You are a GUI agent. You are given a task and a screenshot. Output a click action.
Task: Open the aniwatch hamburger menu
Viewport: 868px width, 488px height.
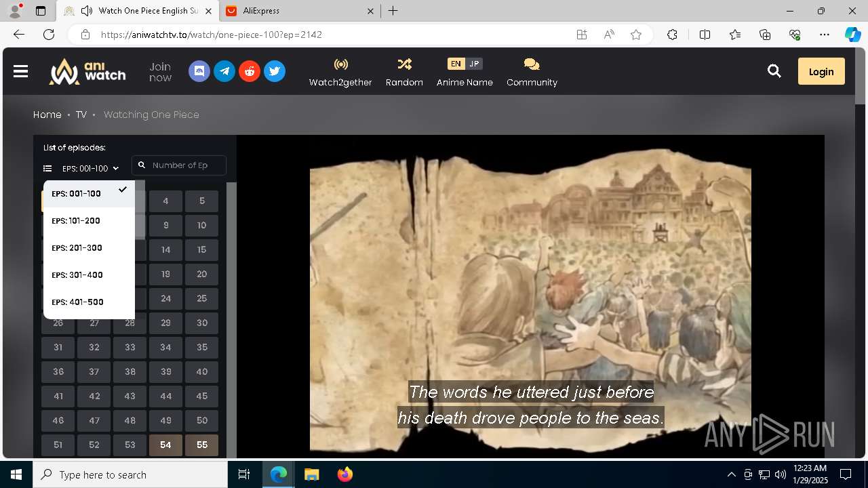pos(20,71)
